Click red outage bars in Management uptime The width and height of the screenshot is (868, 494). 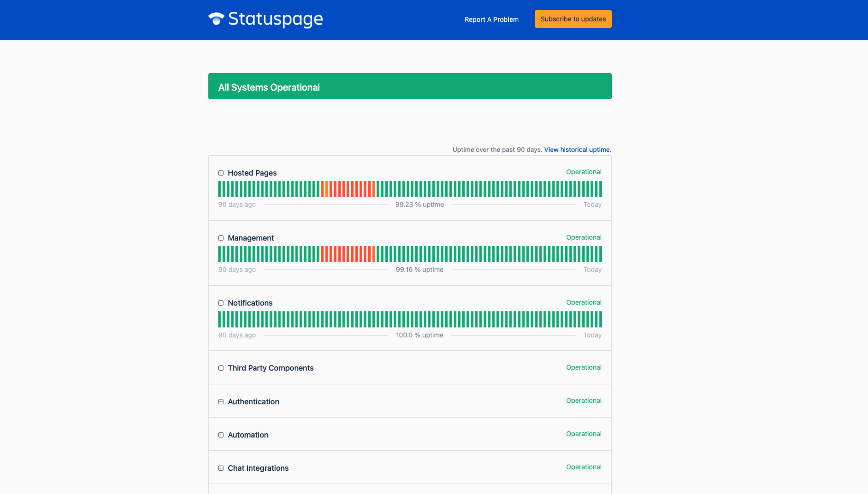tap(348, 254)
